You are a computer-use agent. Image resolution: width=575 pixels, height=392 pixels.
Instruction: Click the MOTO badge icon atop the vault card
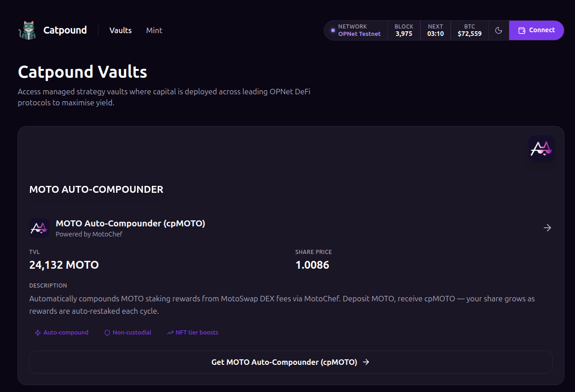(x=541, y=148)
